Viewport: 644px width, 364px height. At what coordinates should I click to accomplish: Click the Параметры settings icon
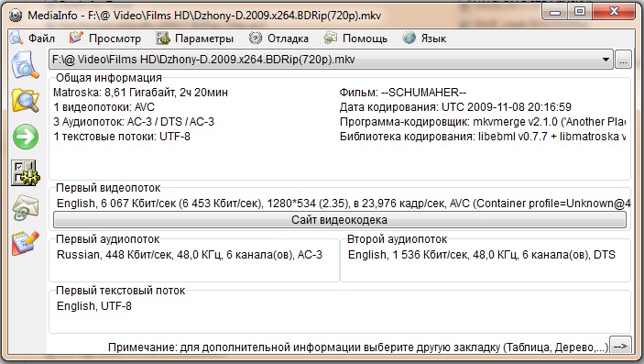163,39
